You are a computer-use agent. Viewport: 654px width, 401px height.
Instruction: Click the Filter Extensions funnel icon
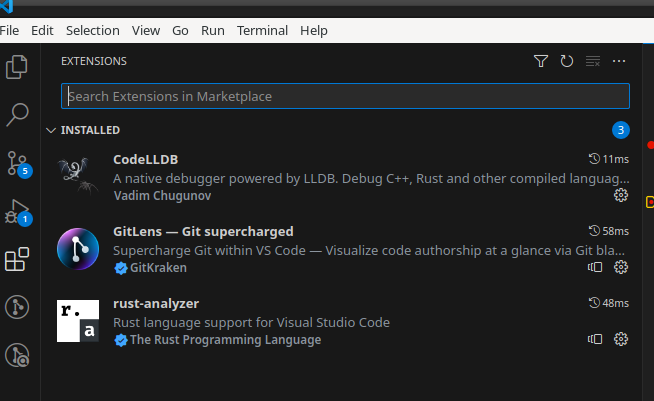[541, 61]
